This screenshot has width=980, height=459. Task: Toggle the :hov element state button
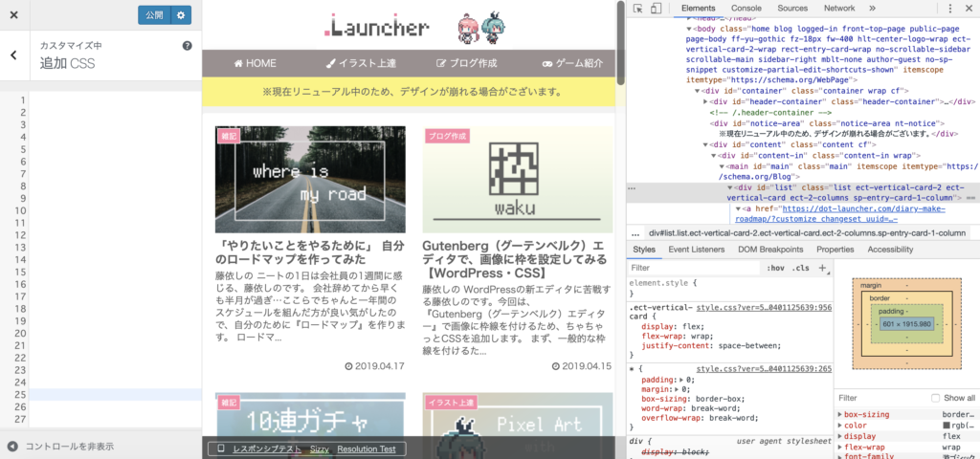point(775,268)
